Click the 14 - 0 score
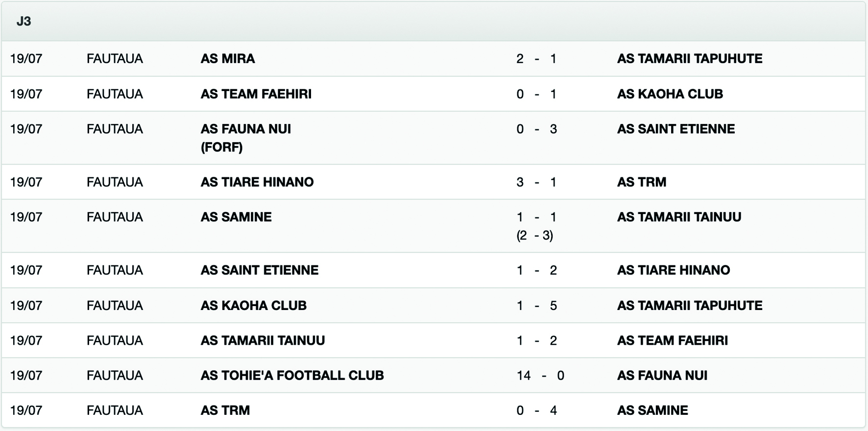Image resolution: width=868 pixels, height=431 pixels. click(x=540, y=376)
